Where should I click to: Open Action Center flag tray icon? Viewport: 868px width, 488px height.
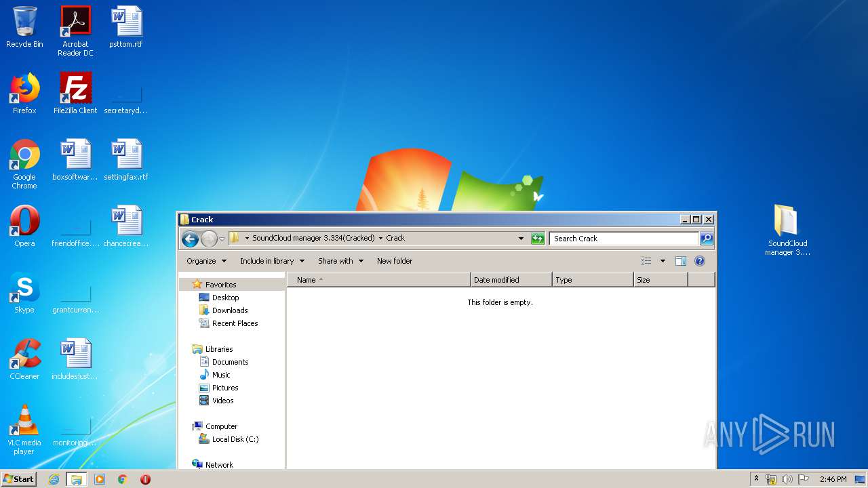pos(803,479)
